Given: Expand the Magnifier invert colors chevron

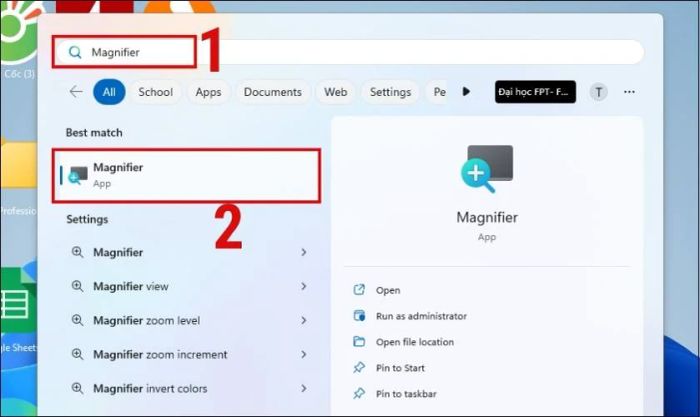Looking at the screenshot, I should tap(304, 388).
